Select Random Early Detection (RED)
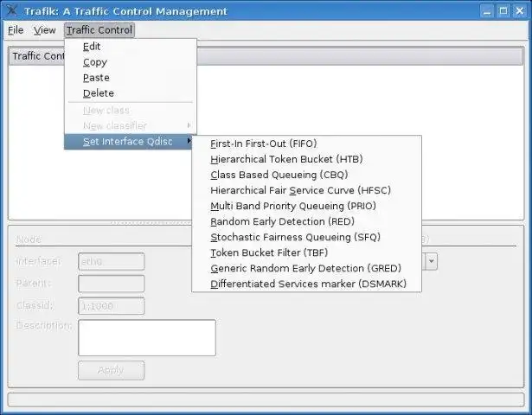Viewport: 532px width, 415px height. point(307,221)
